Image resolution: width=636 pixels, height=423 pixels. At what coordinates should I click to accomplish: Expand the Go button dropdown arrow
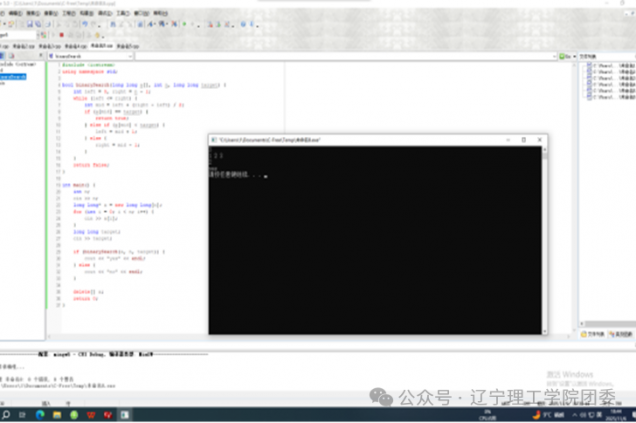(574, 56)
